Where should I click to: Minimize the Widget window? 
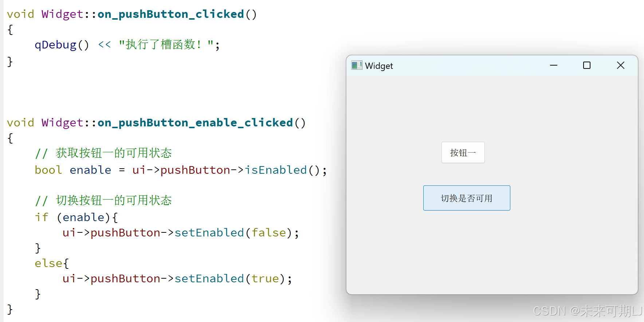[554, 66]
